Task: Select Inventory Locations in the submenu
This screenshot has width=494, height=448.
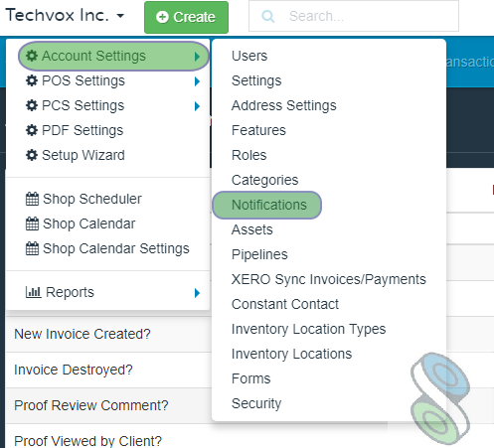Action: [291, 354]
